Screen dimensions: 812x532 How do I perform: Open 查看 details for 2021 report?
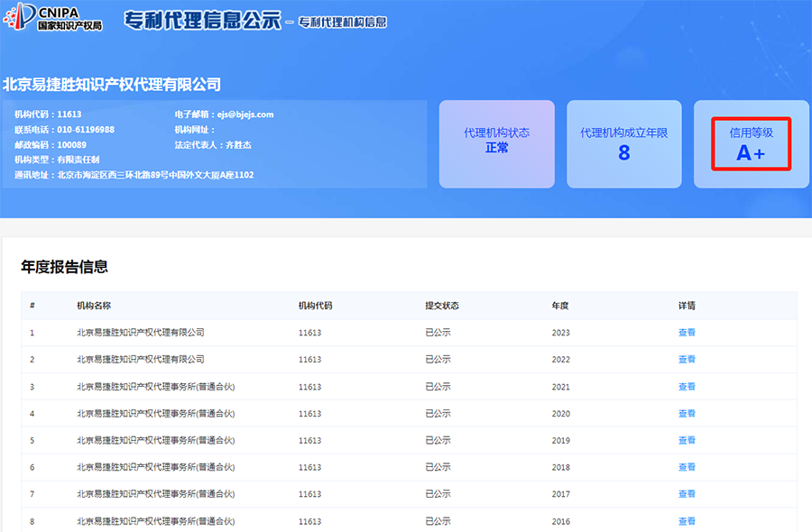[687, 387]
